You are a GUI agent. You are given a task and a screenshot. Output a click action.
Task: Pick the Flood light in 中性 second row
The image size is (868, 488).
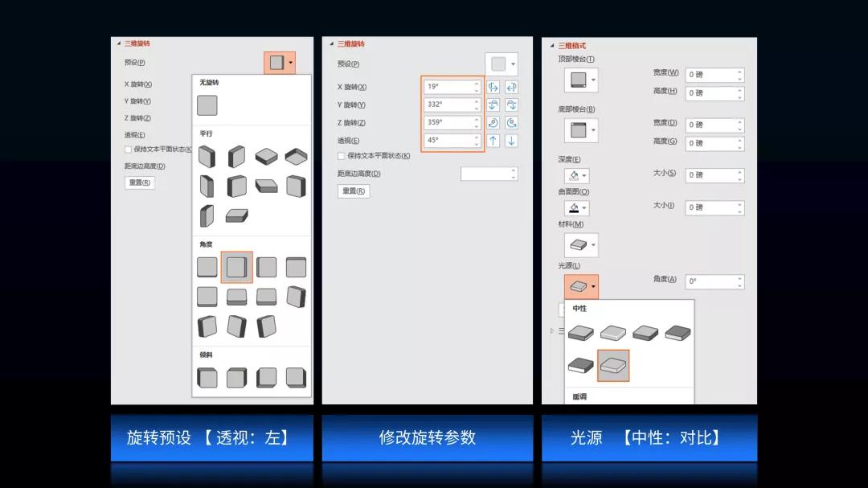click(x=581, y=365)
